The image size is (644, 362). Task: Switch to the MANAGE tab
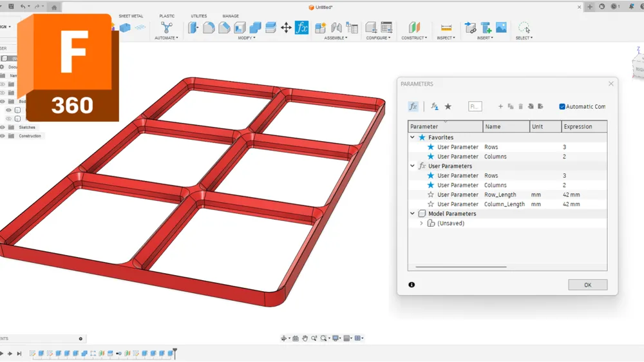(231, 16)
